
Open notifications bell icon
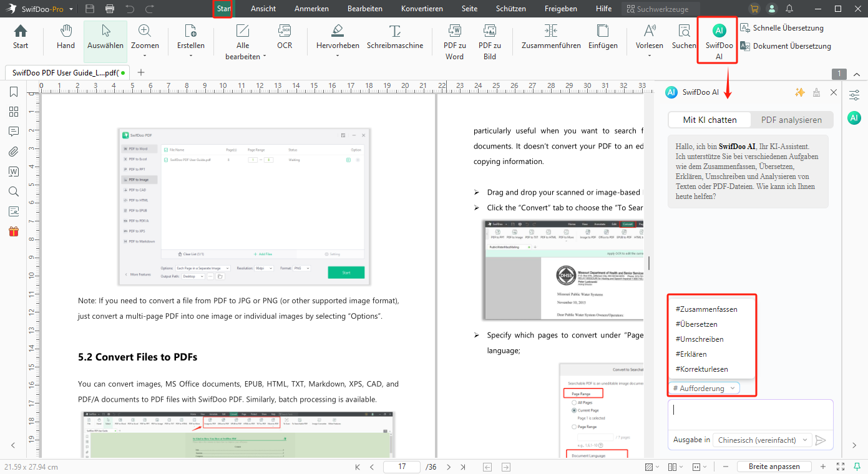(790, 9)
